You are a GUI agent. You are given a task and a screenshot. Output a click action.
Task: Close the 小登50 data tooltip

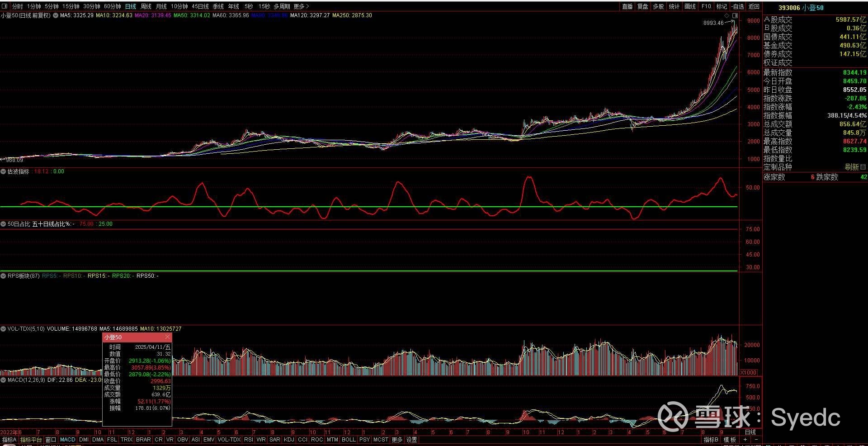pyautogui.click(x=168, y=337)
